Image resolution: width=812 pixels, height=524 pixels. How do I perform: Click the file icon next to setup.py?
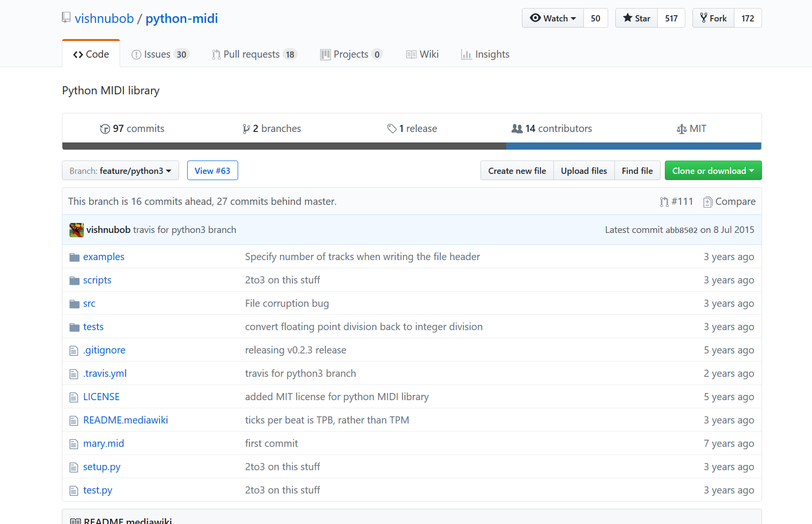click(x=74, y=467)
